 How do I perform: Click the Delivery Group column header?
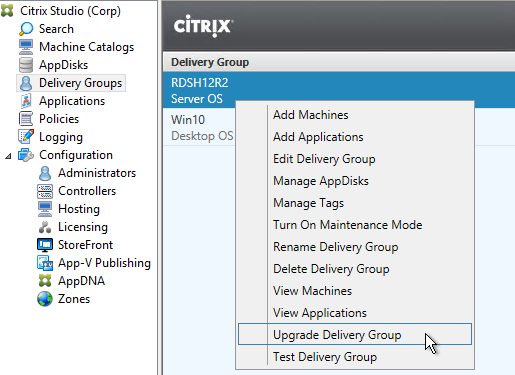point(339,62)
